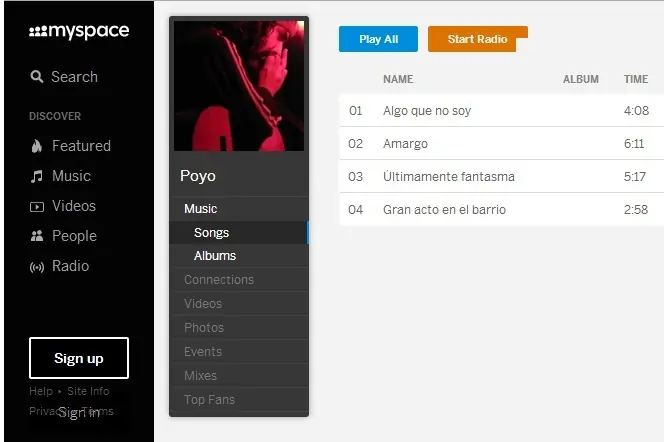Open the Site Info link
This screenshot has width=664, height=442.
(x=88, y=391)
